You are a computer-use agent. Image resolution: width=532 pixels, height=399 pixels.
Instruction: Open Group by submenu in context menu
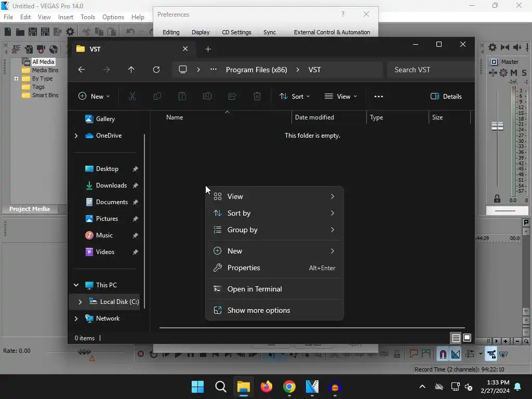tap(274, 230)
